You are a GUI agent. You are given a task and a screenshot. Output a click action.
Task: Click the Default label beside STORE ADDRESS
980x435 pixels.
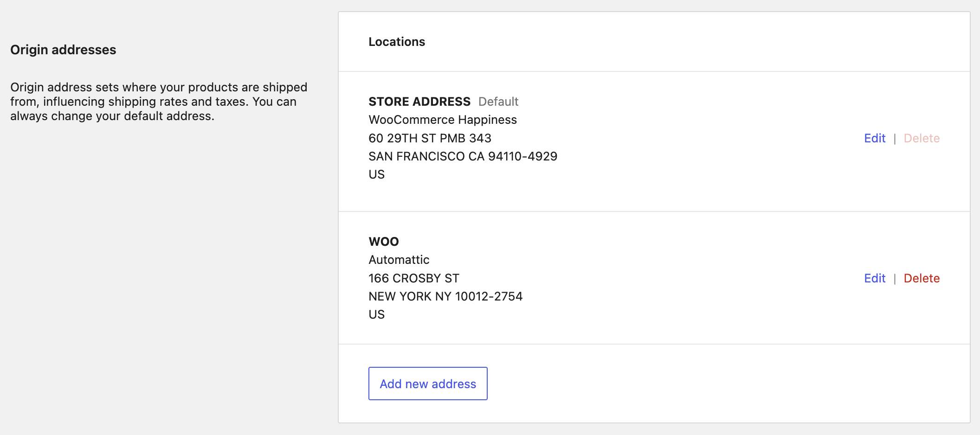click(498, 102)
